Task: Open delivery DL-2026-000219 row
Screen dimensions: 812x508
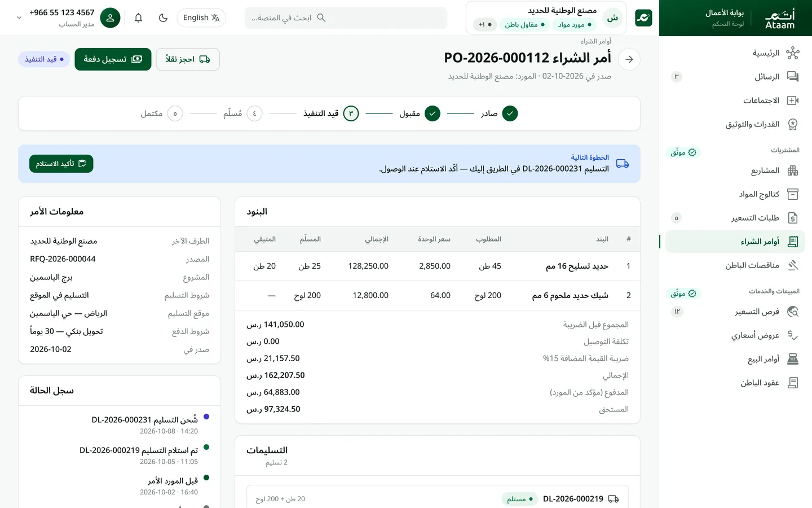Action: coord(438,499)
